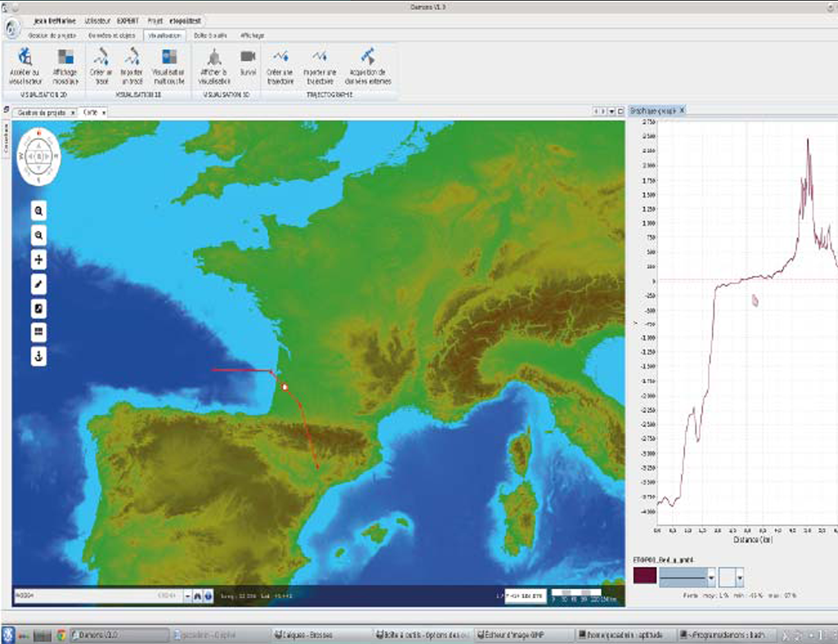Click the top zoom magnifier on map
This screenshot has width=838, height=644.
(x=38, y=211)
